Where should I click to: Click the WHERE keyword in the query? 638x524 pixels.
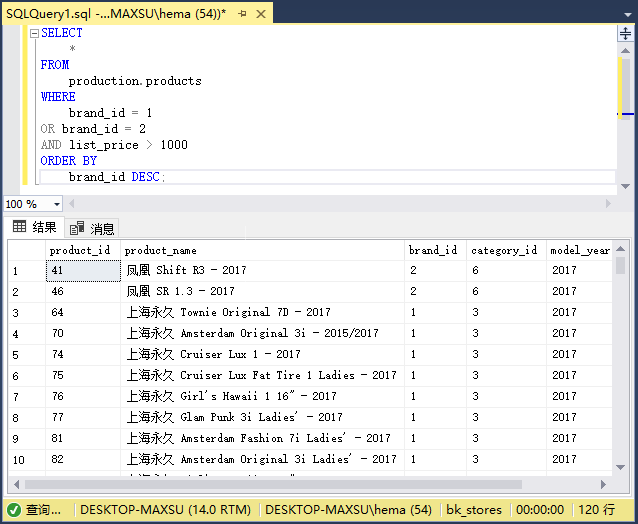(x=58, y=97)
